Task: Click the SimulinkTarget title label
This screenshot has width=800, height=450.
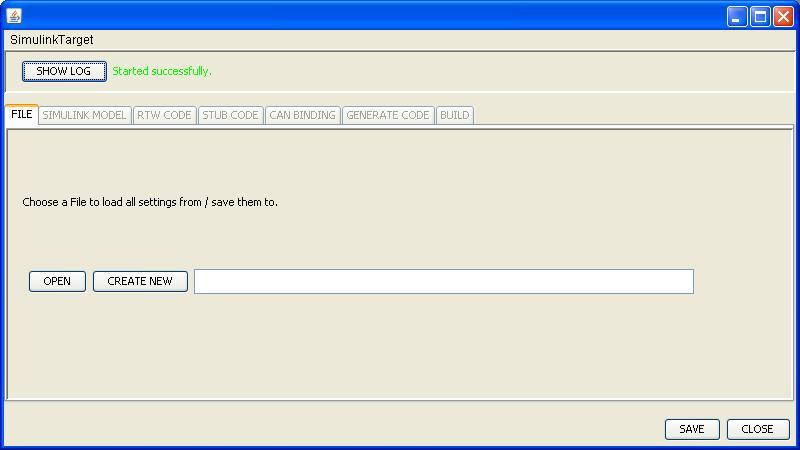Action: (52, 40)
